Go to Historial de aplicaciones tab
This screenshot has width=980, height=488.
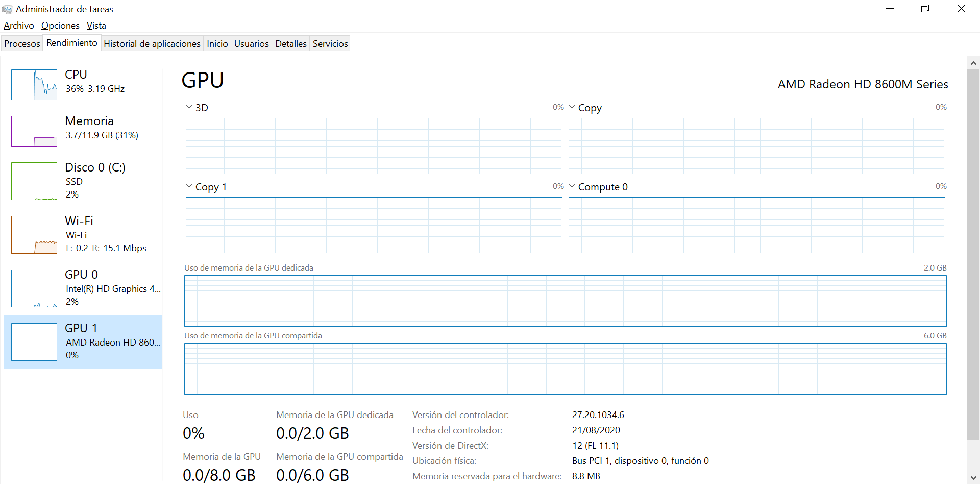point(152,44)
